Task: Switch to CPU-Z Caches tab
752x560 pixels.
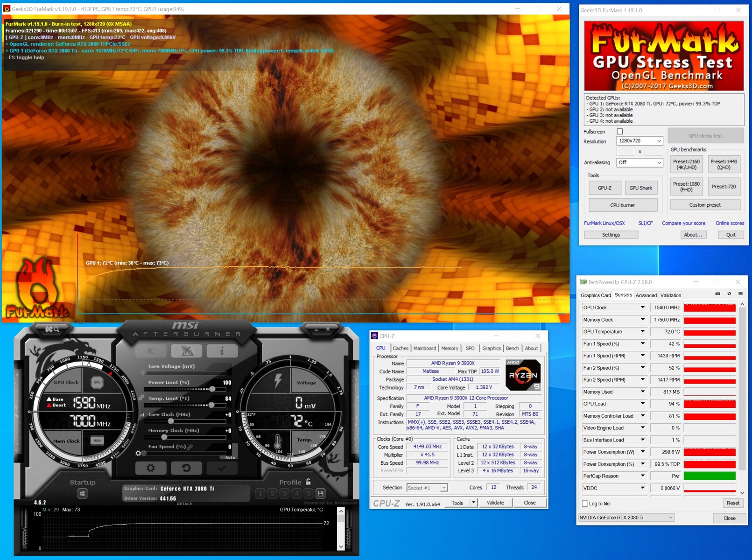Action: click(x=400, y=348)
